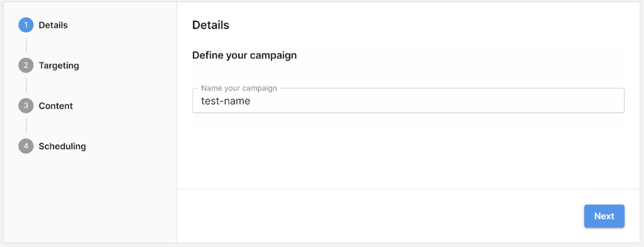Select the step 3 numbered circle
This screenshot has width=644, height=247.
click(26, 105)
